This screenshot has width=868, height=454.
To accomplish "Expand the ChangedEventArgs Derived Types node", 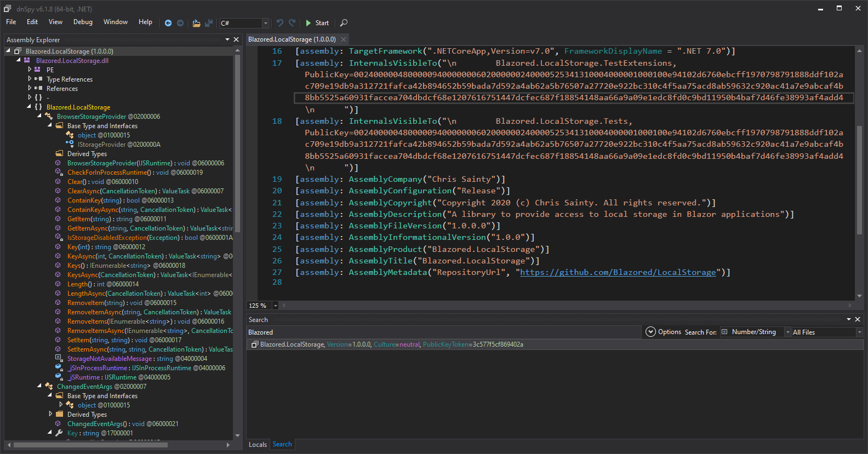I will tap(50, 414).
